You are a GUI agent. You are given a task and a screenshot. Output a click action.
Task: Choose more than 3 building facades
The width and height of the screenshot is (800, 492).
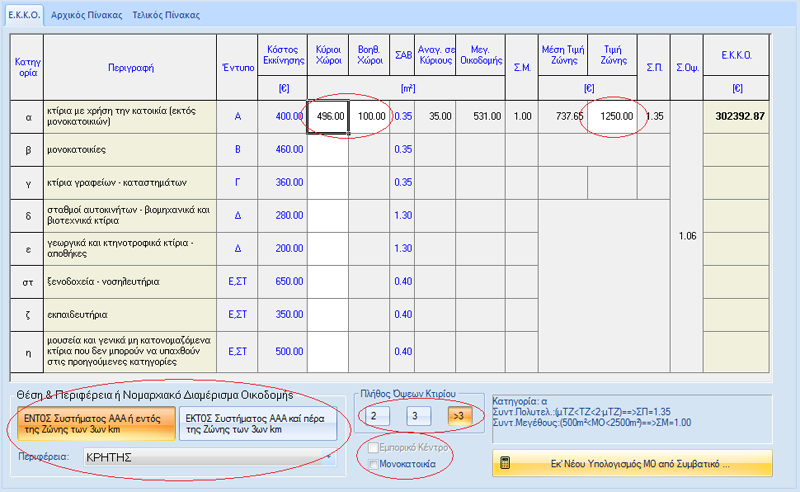(x=459, y=416)
